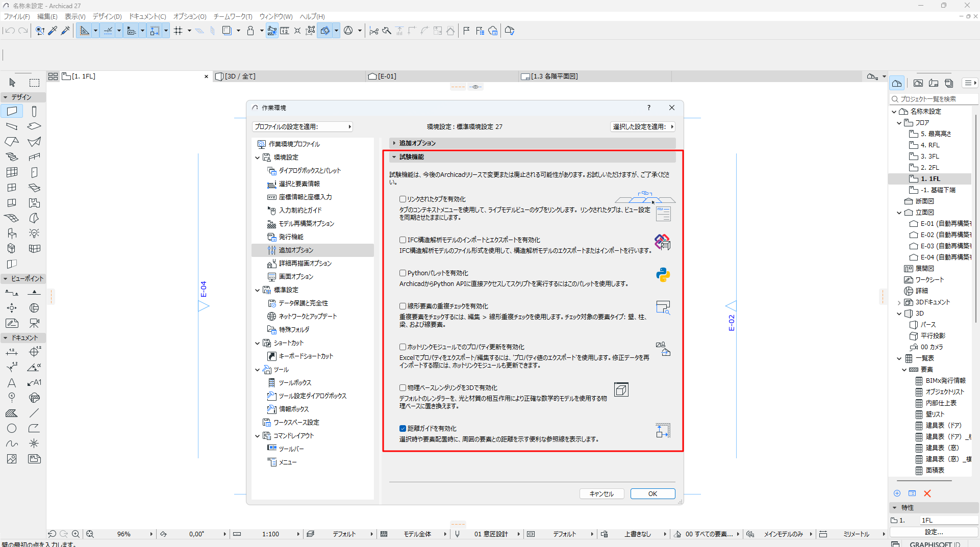Screen dimensions: 980x547
Task: Click the Redo arrow in the toolbar
Action: (23, 31)
